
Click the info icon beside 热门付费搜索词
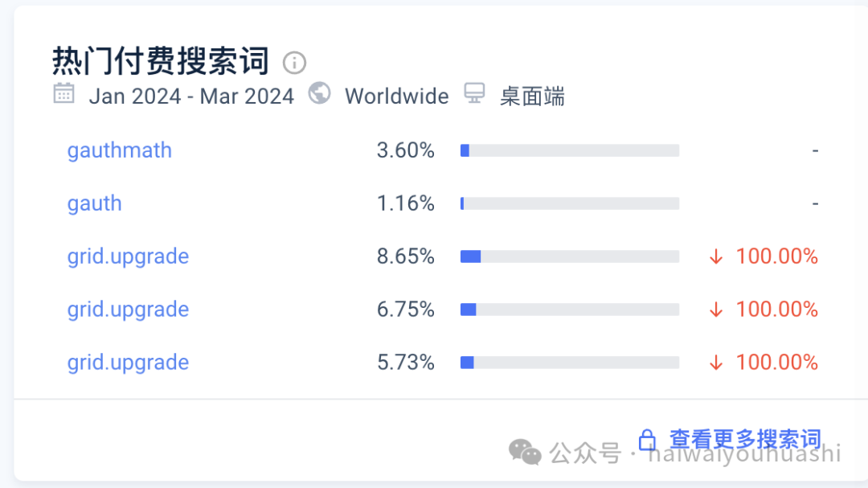tap(295, 63)
